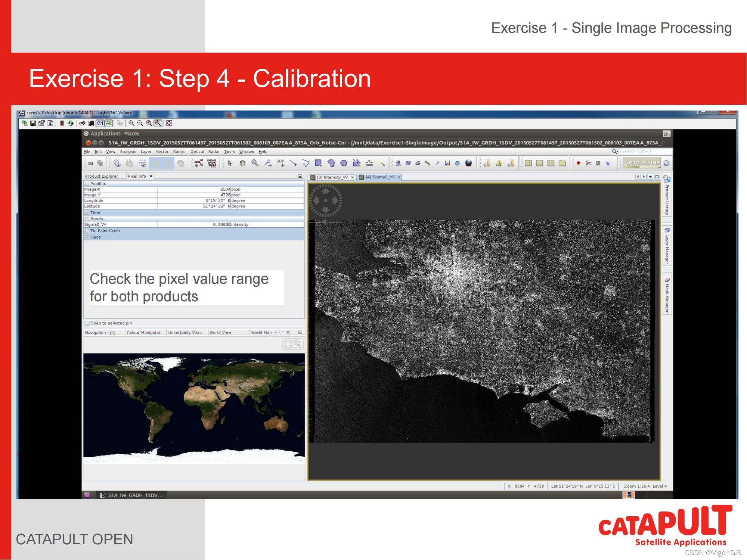The width and height of the screenshot is (747, 560).
Task: Select the draw line tool
Action: [293, 163]
